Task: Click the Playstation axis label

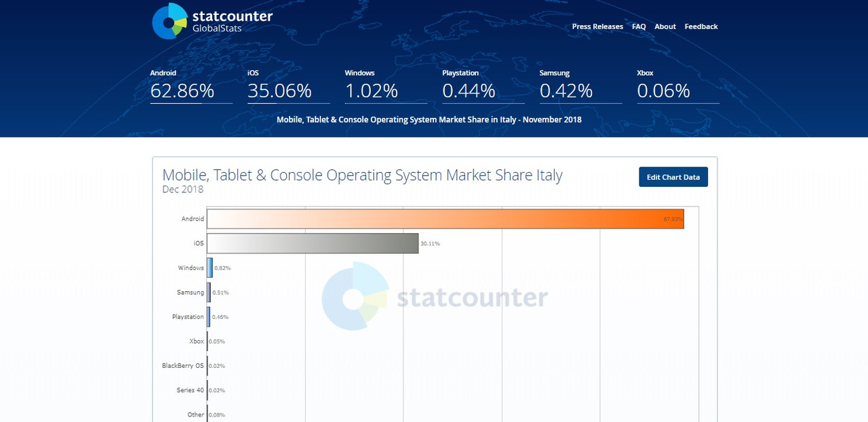Action: [x=188, y=316]
